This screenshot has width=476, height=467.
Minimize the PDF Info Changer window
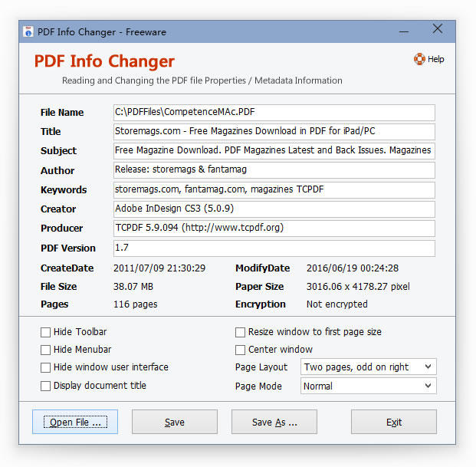tap(403, 31)
